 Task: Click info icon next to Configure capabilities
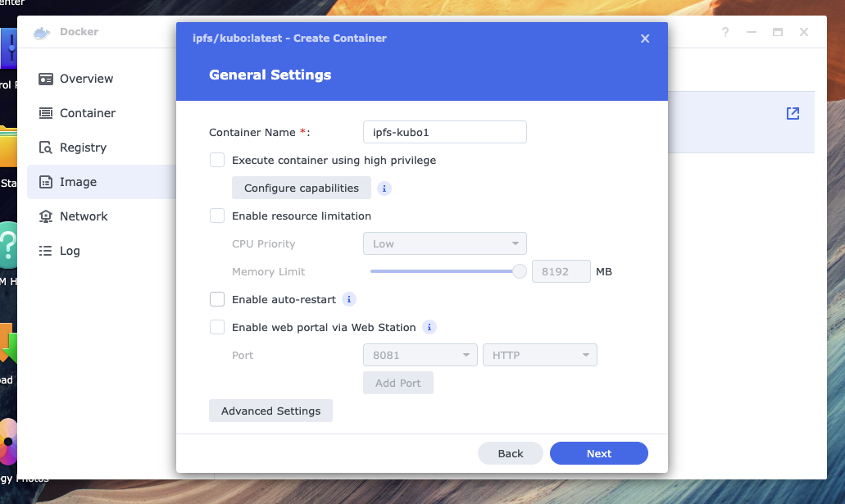click(384, 188)
